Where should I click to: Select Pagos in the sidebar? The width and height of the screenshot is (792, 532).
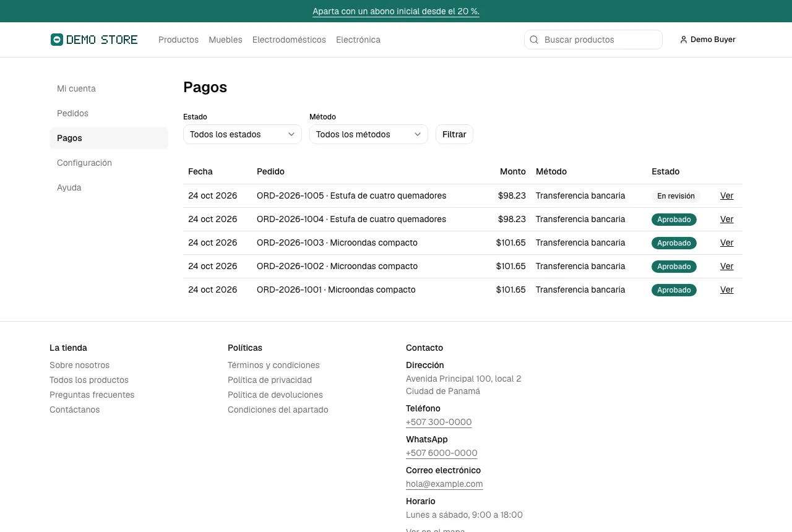coord(109,138)
